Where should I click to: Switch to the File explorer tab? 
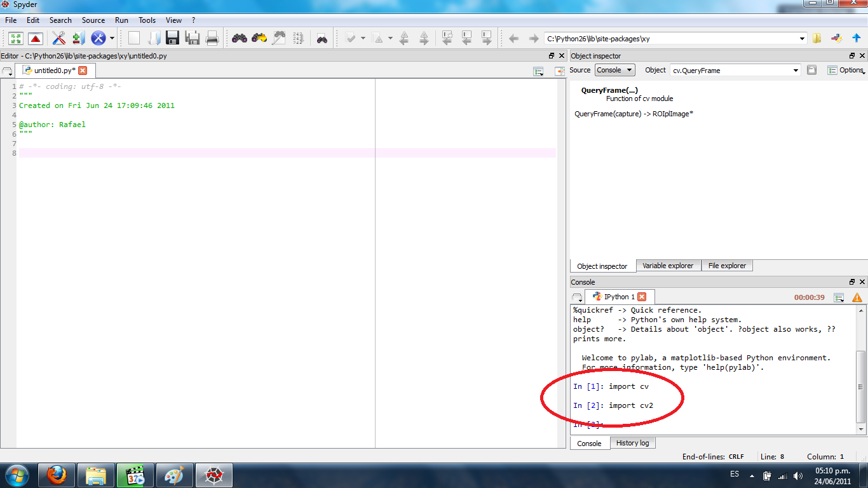[727, 266]
